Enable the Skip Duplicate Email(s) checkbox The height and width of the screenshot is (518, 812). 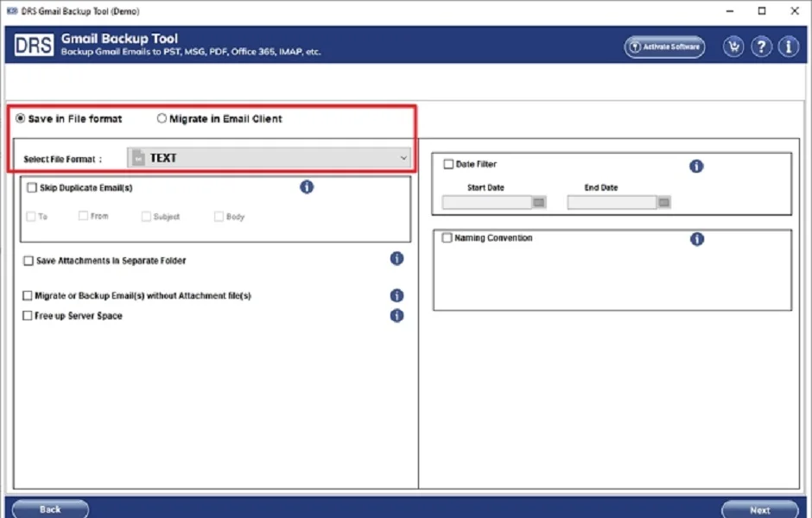coord(32,186)
